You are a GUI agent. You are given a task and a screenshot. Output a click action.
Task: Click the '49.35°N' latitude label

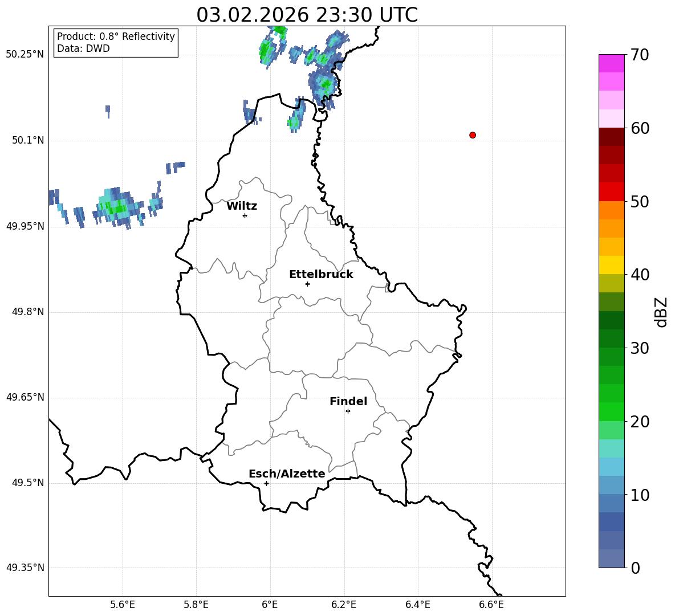[x=25, y=568]
